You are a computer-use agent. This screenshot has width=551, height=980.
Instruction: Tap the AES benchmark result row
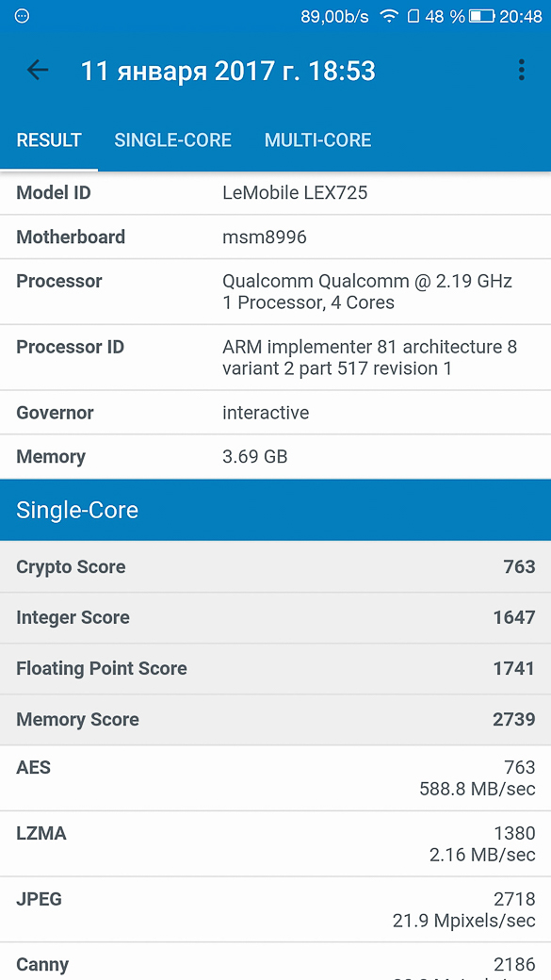(275, 778)
